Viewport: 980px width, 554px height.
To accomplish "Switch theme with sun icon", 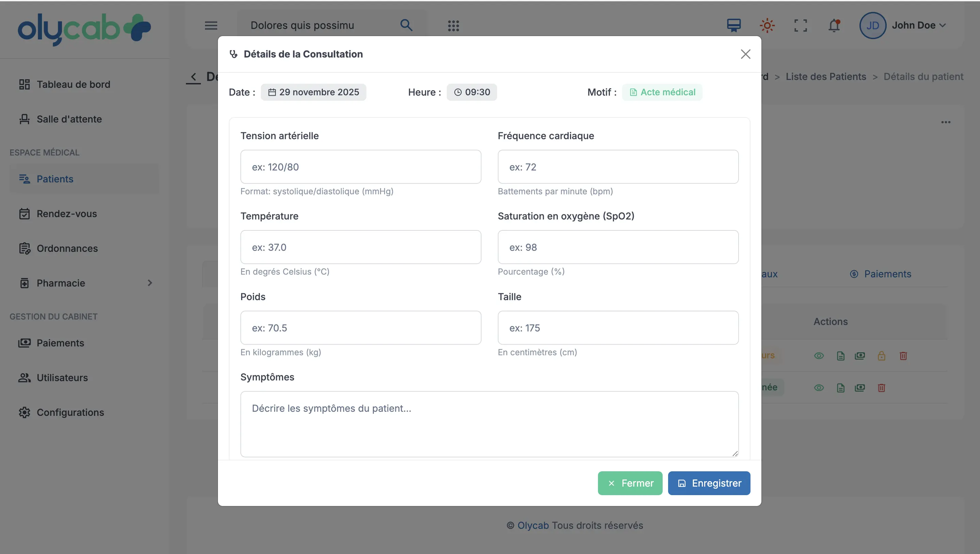I will pyautogui.click(x=767, y=26).
